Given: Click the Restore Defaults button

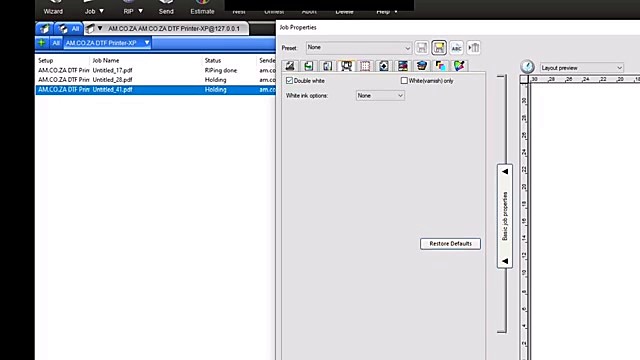Looking at the screenshot, I should [450, 244].
